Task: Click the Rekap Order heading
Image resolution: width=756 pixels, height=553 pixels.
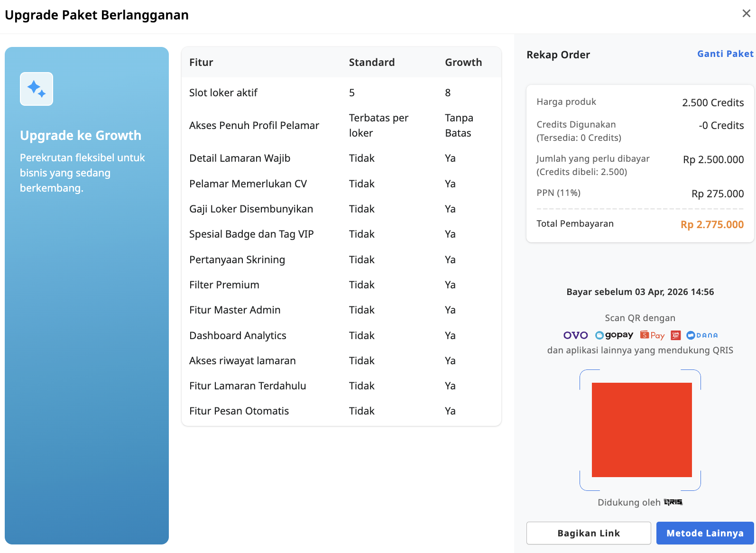Action: coord(558,55)
